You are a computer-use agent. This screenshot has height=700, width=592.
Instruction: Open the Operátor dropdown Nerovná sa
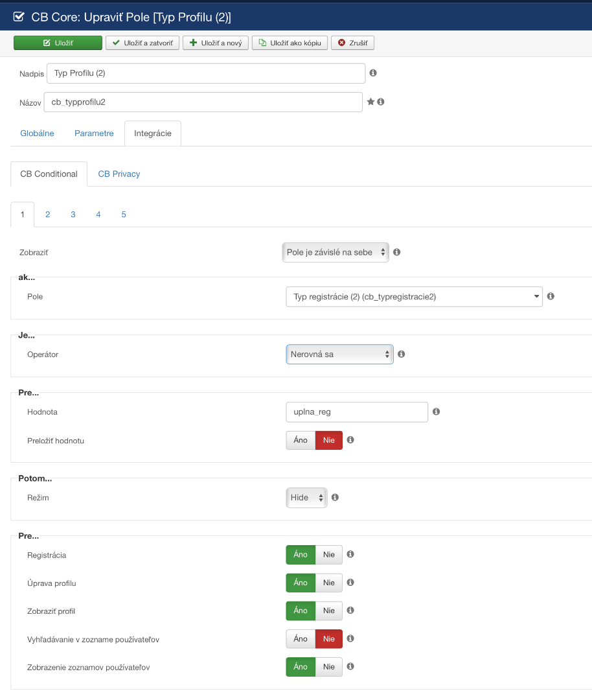[339, 354]
